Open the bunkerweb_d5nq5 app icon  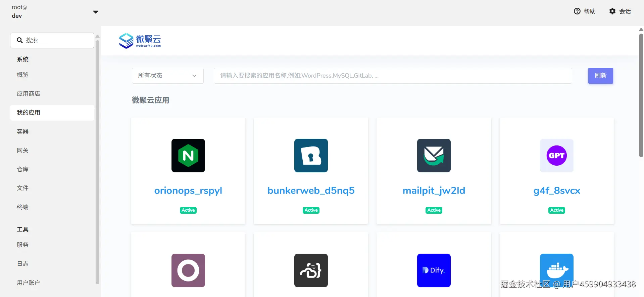click(x=311, y=156)
